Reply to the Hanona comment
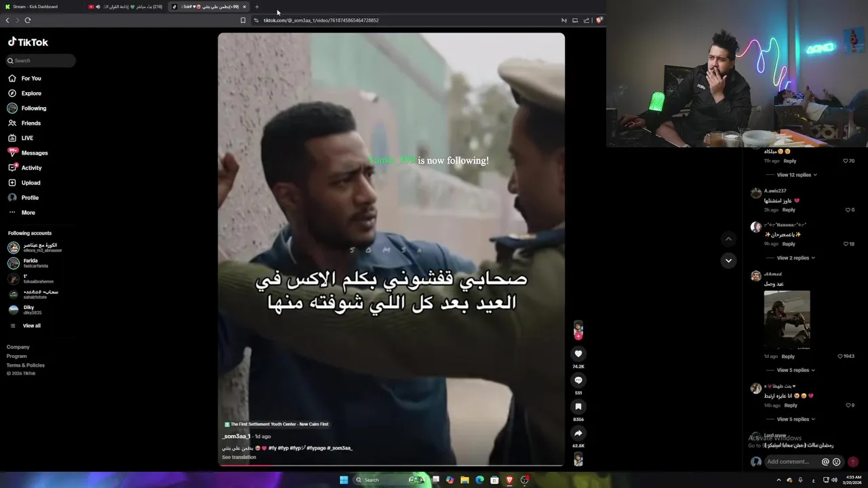 (789, 244)
